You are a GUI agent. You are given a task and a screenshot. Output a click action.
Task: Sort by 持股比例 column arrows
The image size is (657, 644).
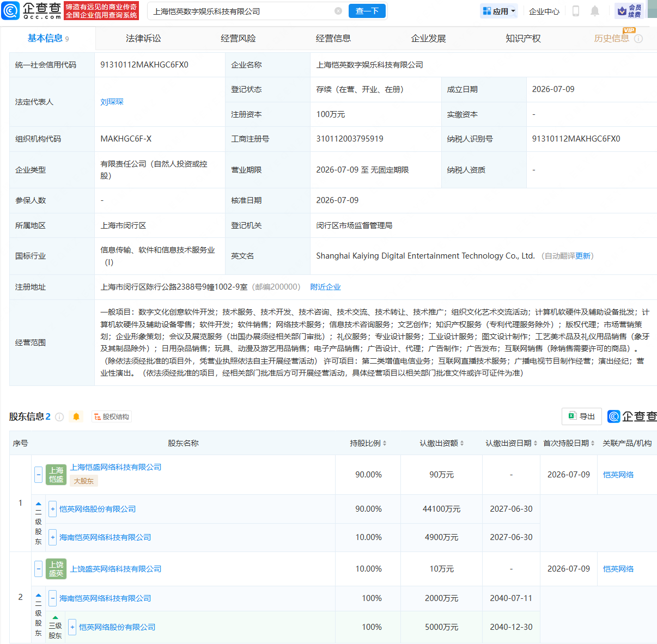click(x=385, y=444)
